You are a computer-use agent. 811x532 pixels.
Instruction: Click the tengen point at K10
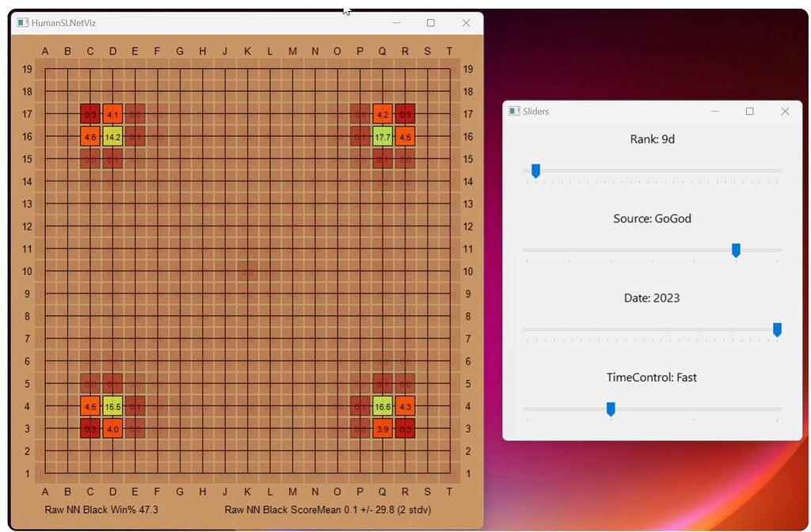[x=247, y=272]
